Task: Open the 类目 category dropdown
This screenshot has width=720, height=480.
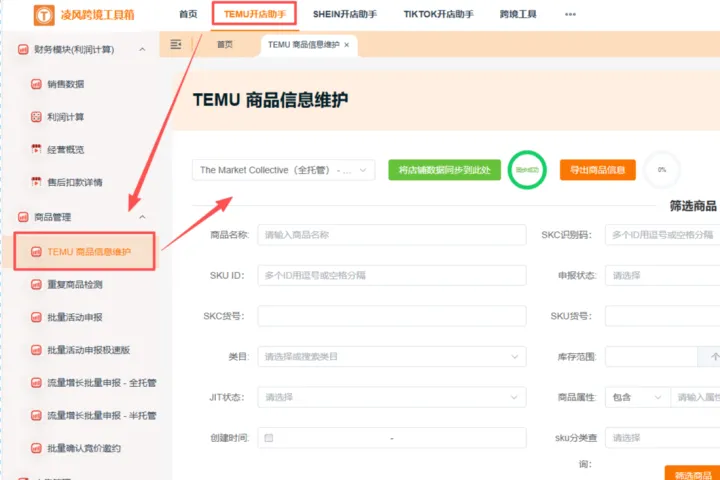Action: click(392, 356)
